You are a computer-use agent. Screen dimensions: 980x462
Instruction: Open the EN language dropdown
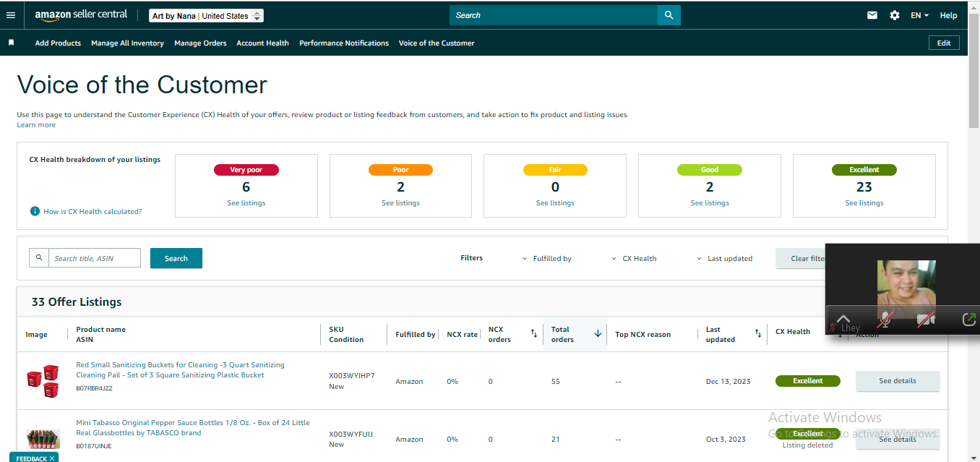[919, 15]
